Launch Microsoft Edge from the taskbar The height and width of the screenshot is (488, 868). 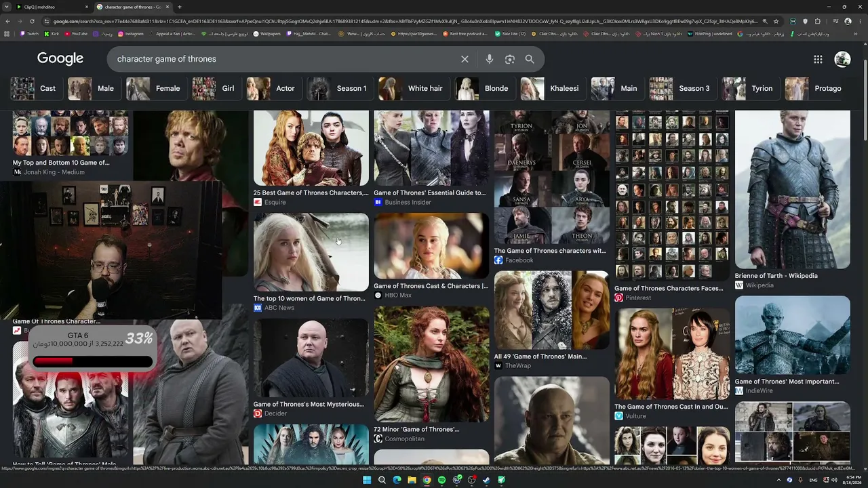coord(397,480)
